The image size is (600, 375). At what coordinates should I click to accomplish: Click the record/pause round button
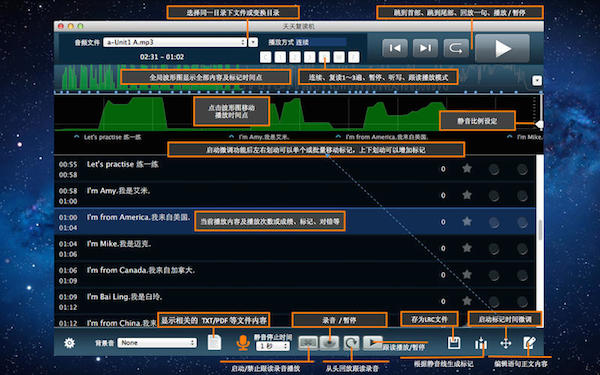point(329,343)
